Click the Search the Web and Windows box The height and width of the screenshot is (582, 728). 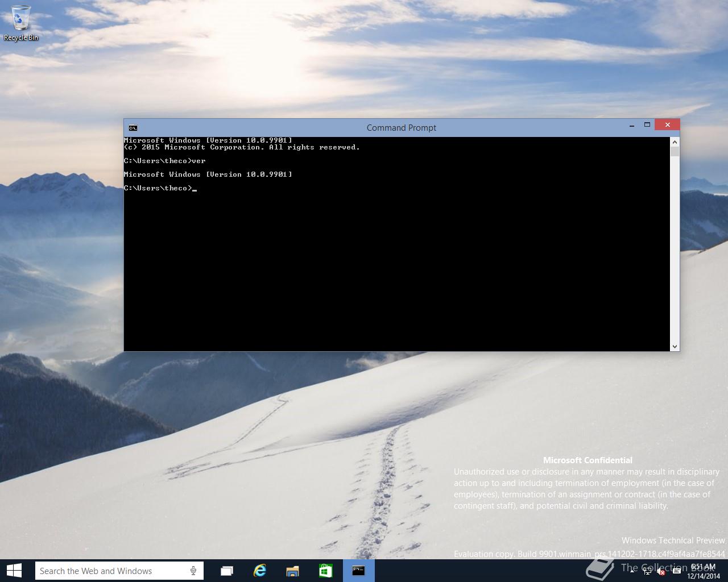[x=119, y=571]
